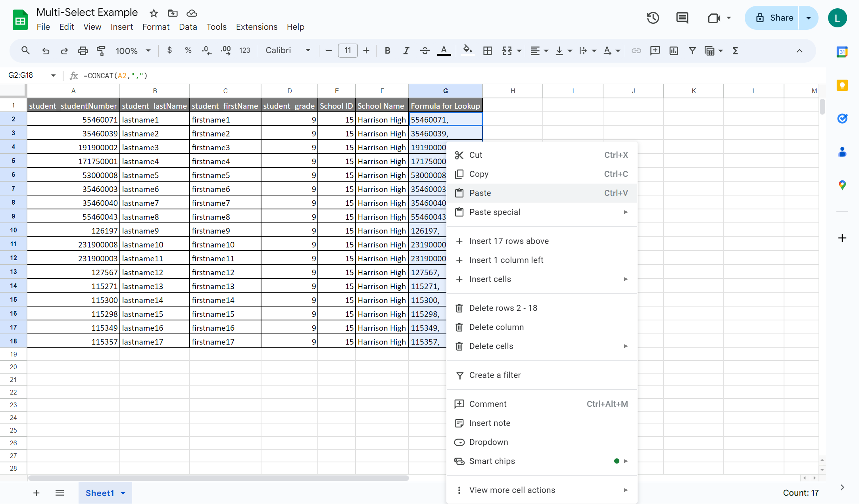Increase decimal places
This screenshot has width=859, height=504.
tap(226, 50)
